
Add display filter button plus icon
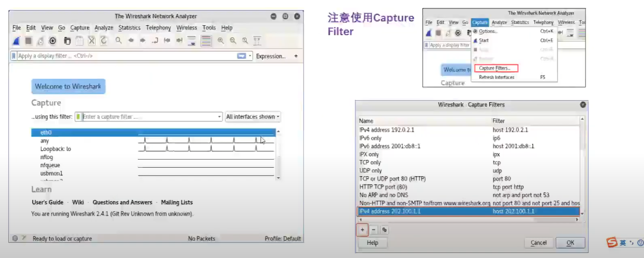296,56
